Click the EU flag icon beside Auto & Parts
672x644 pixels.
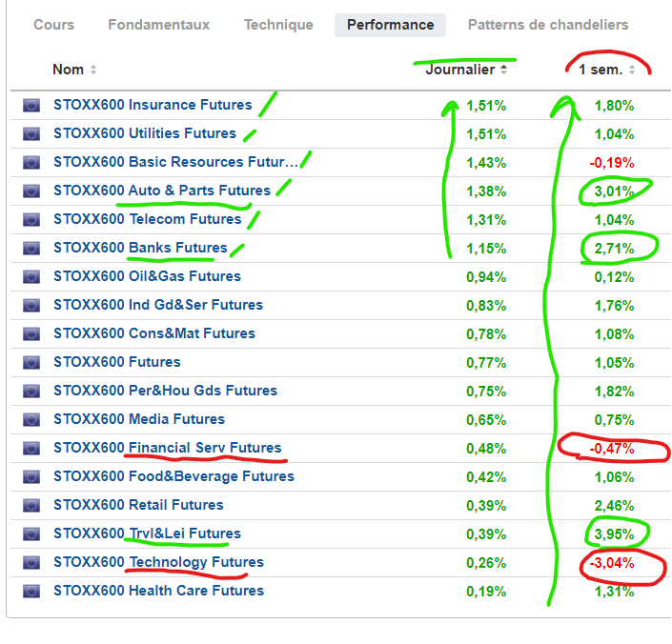31,191
